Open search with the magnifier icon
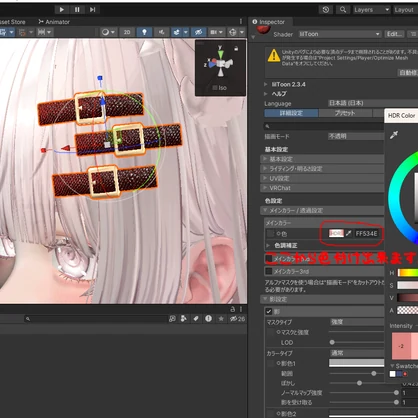The image size is (418, 418). (x=343, y=10)
